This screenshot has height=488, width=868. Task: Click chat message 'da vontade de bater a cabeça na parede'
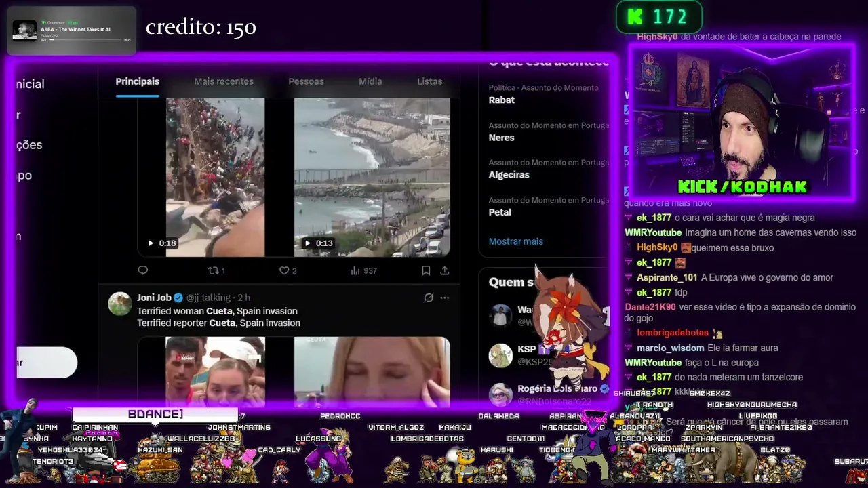tap(761, 37)
